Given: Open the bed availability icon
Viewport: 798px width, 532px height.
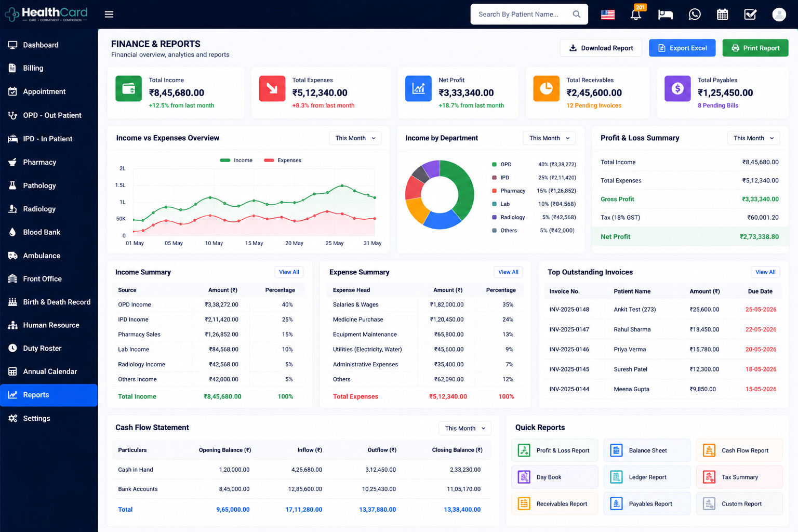Looking at the screenshot, I should coord(666,15).
